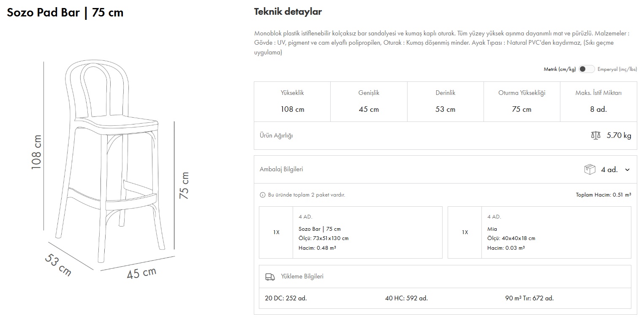Click the 40 HC: 592 ad. loading value
The width and height of the screenshot is (644, 332).
(x=406, y=298)
